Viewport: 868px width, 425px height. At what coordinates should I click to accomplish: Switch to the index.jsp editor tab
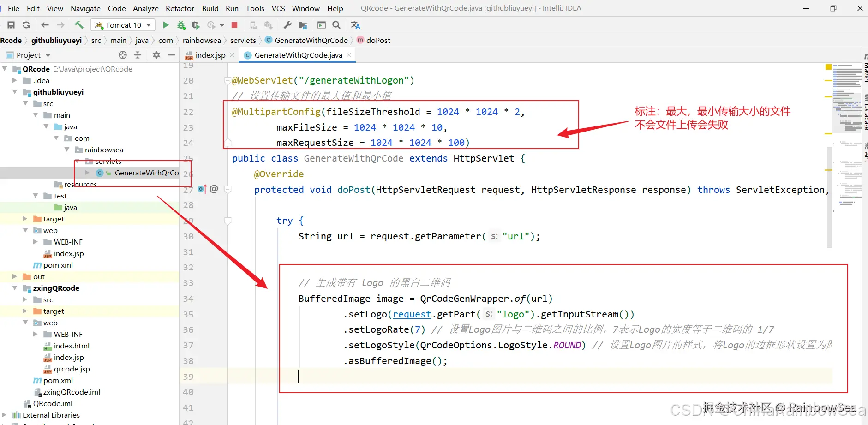pyautogui.click(x=210, y=55)
